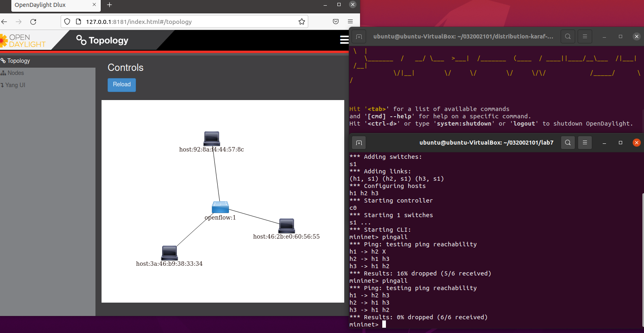
Task: Maximize the karaf terminal window
Action: click(621, 36)
